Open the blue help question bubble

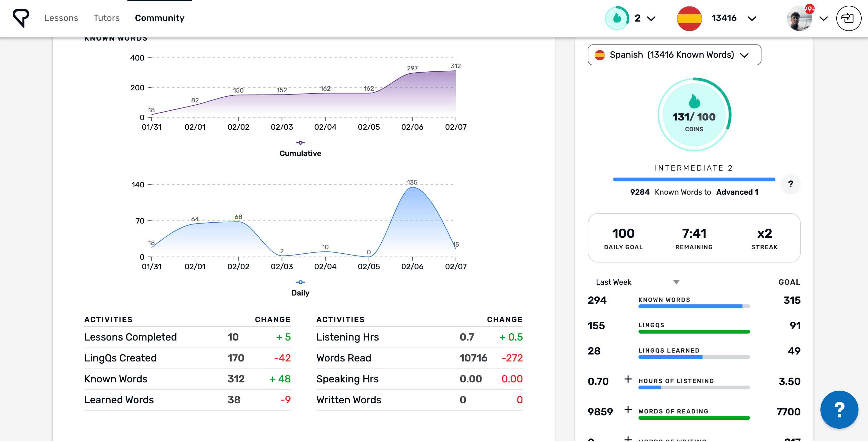pyautogui.click(x=839, y=409)
